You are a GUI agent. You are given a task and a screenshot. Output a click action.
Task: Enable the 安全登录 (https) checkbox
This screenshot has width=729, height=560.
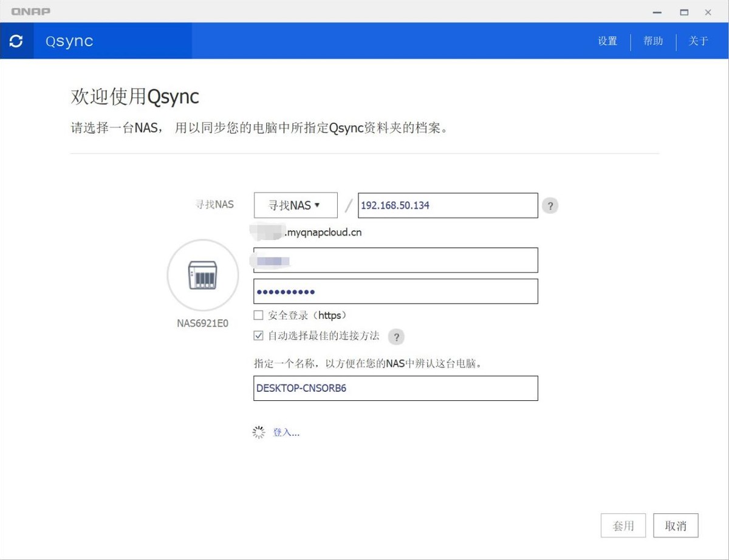point(259,315)
